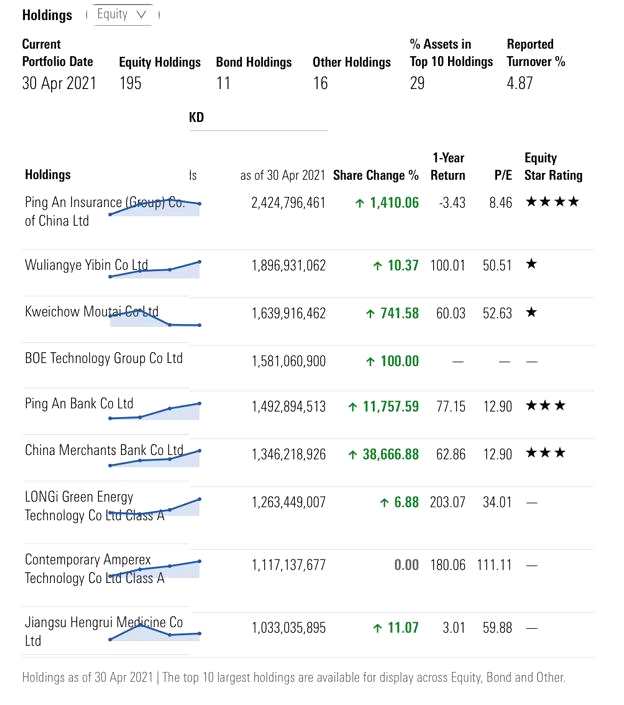
Task: Click the Holdings column header
Action: 47,175
